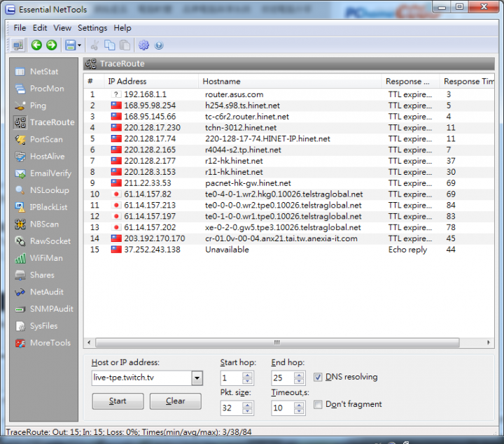Image resolution: width=504 pixels, height=444 pixels.
Task: Click the horizontal scrollbar thumb
Action: (x=277, y=343)
